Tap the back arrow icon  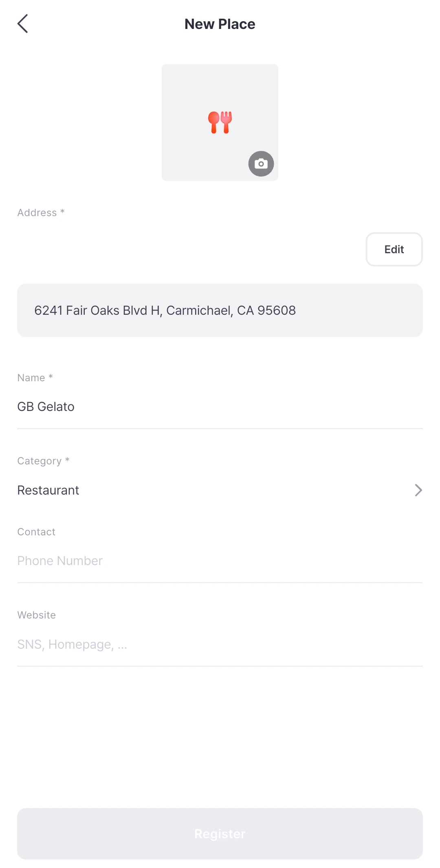tap(23, 24)
